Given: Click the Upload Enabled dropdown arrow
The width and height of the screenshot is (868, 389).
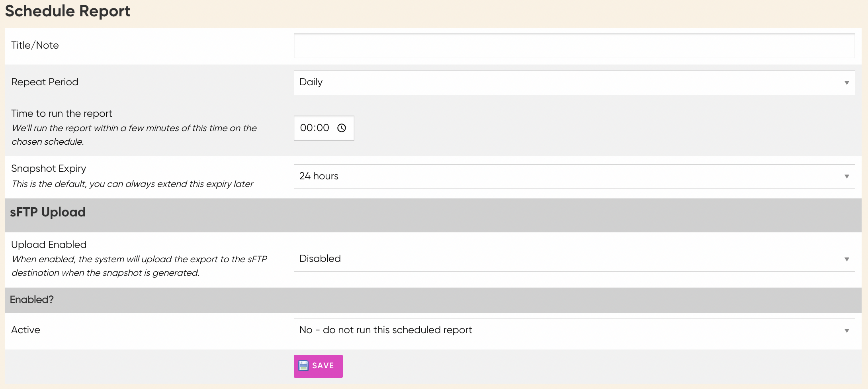Looking at the screenshot, I should (x=846, y=259).
